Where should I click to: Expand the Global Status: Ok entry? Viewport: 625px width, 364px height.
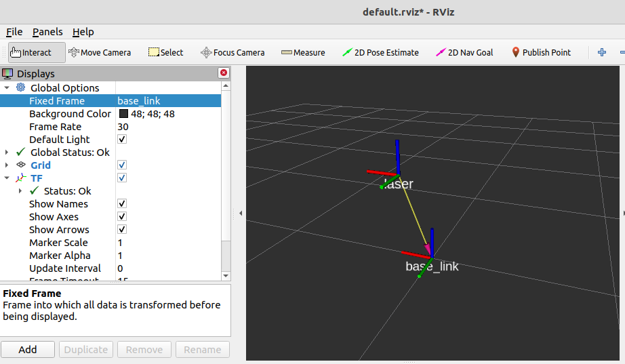coord(7,153)
